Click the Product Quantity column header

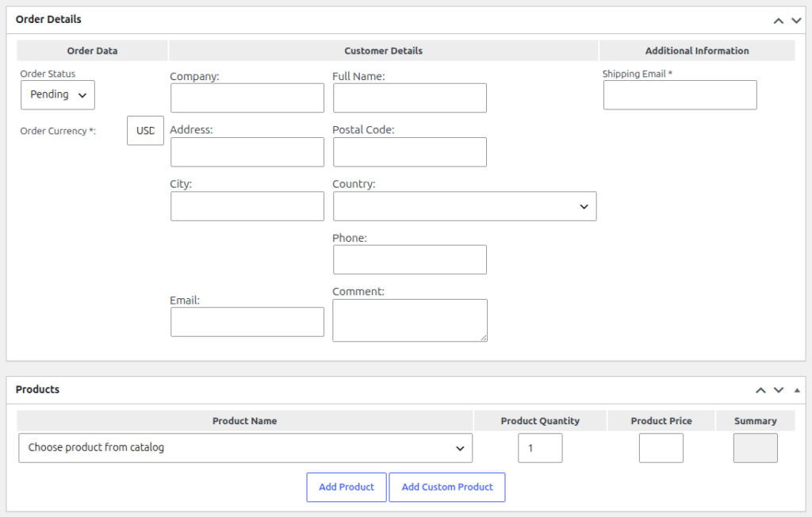click(x=540, y=420)
